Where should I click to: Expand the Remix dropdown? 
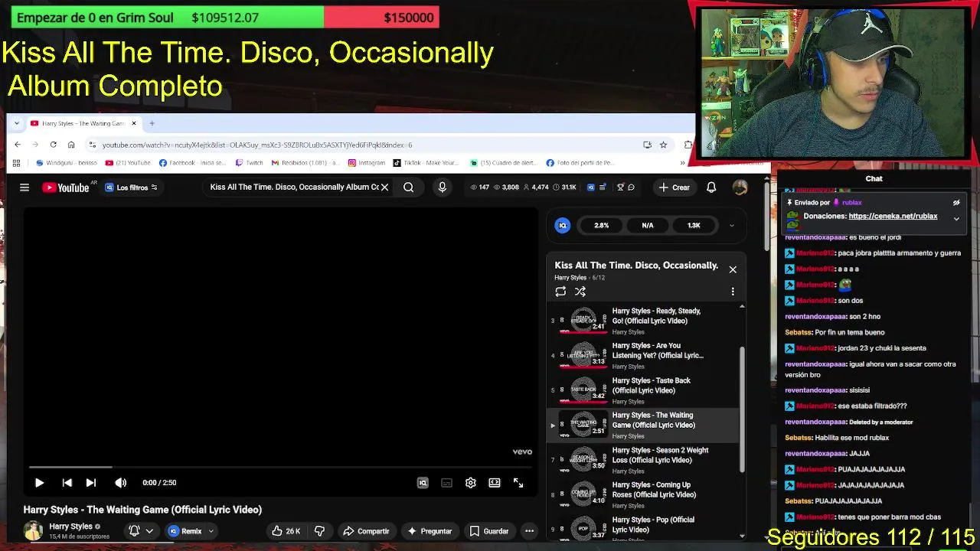coord(211,531)
